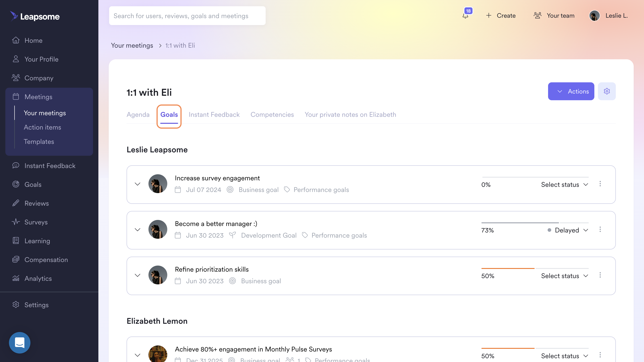Click the Your Profile person icon
This screenshot has height=362, width=644.
click(16, 59)
